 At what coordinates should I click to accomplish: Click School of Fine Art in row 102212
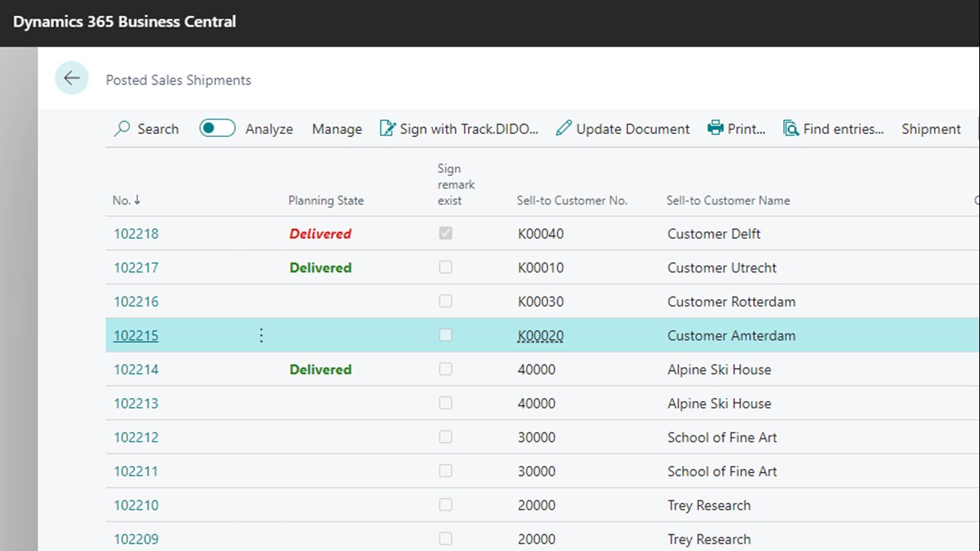click(x=722, y=437)
